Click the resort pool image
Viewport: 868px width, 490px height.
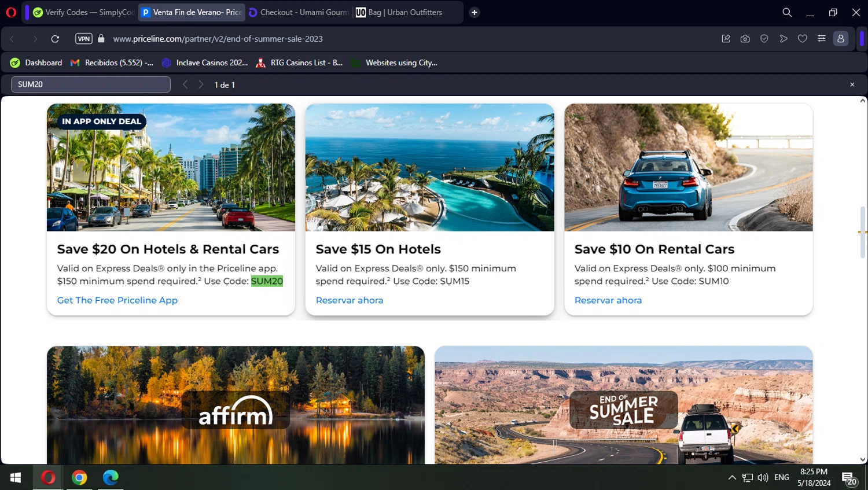click(x=429, y=167)
